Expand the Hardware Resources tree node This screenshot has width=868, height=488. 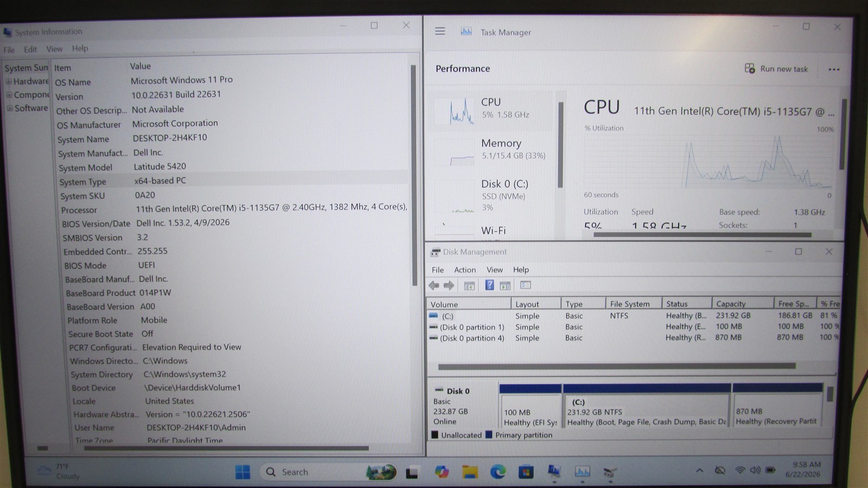[x=8, y=81]
